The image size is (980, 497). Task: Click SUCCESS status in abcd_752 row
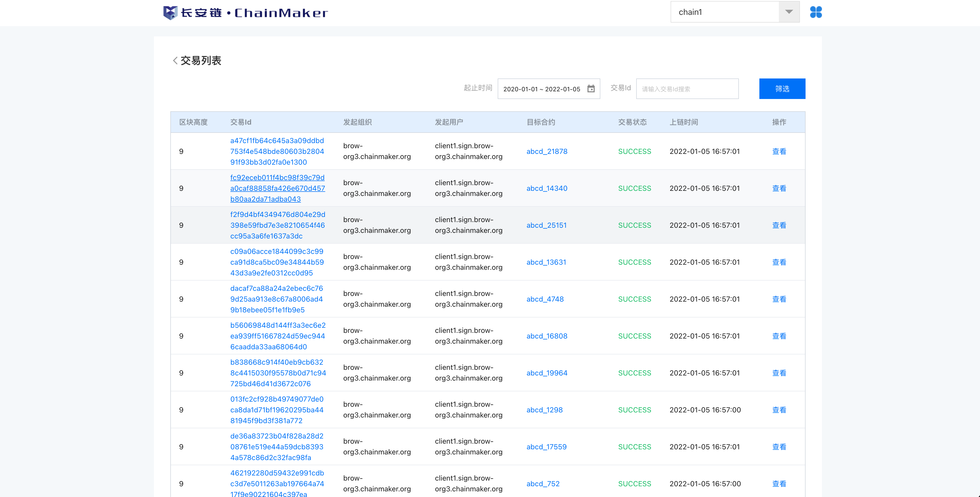[x=635, y=483]
